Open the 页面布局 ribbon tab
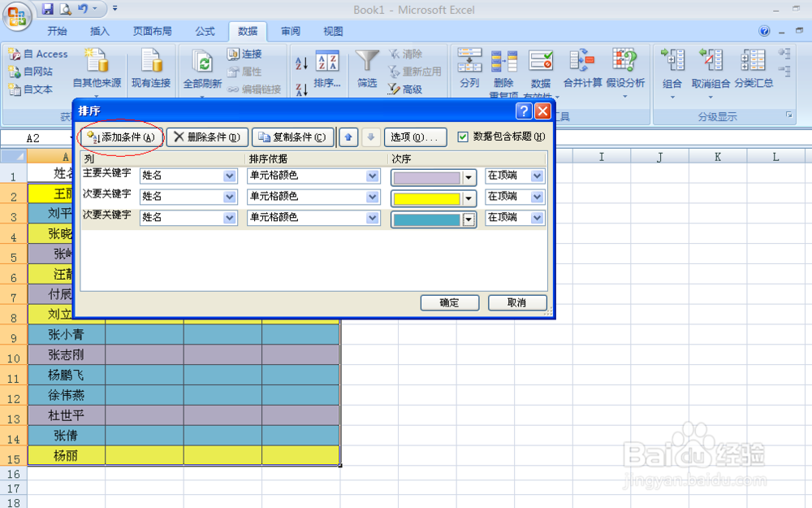Screen dimensions: 812x508 click(x=153, y=32)
